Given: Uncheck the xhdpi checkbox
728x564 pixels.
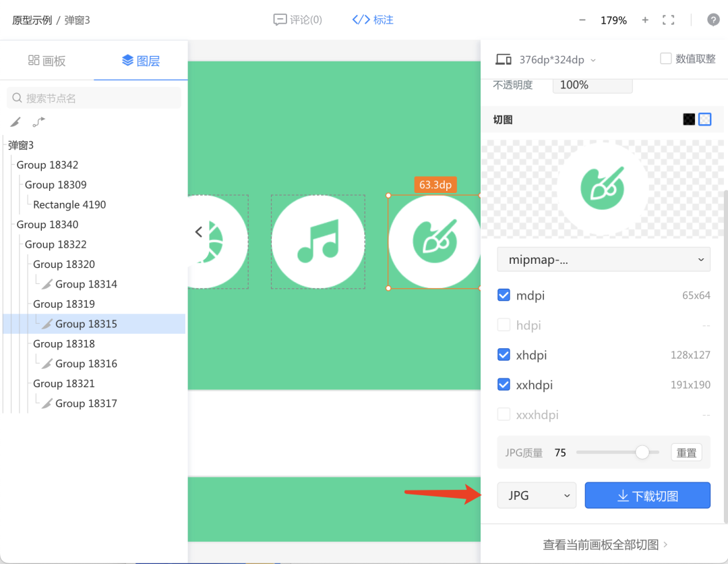Looking at the screenshot, I should tap(504, 355).
